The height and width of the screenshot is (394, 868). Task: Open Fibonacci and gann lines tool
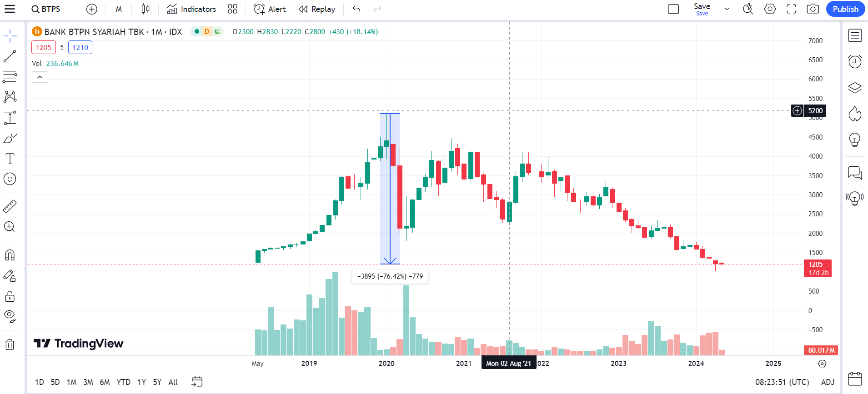(x=10, y=76)
